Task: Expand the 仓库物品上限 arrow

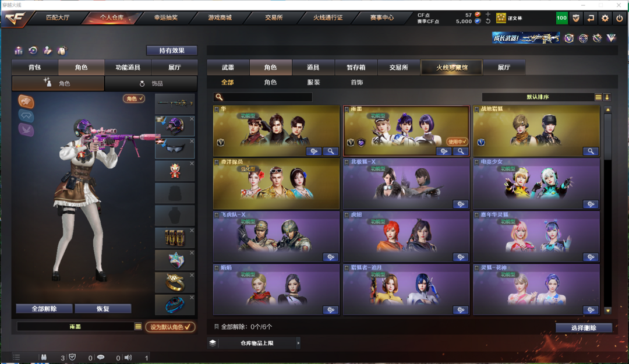Action: coord(298,343)
